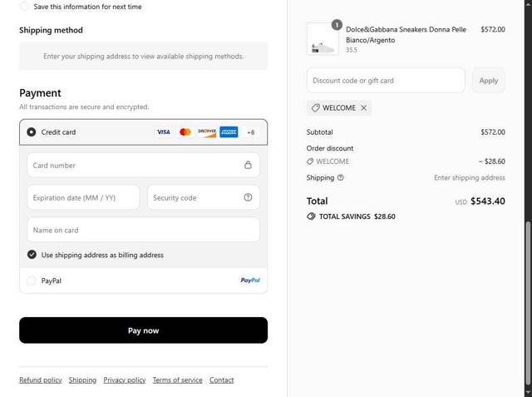The image size is (532, 397).
Task: Click the TOTAL SAVINGS $28.60 text
Action: click(357, 216)
